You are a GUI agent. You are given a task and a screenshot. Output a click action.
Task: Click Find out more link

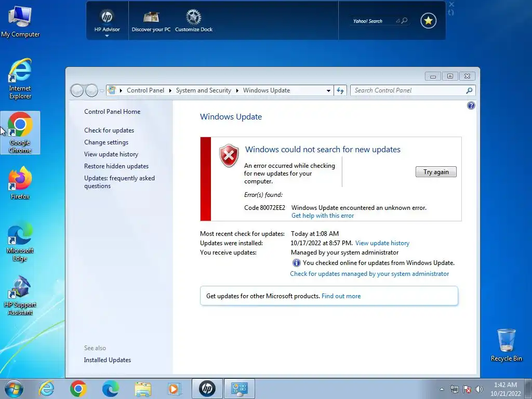point(341,296)
